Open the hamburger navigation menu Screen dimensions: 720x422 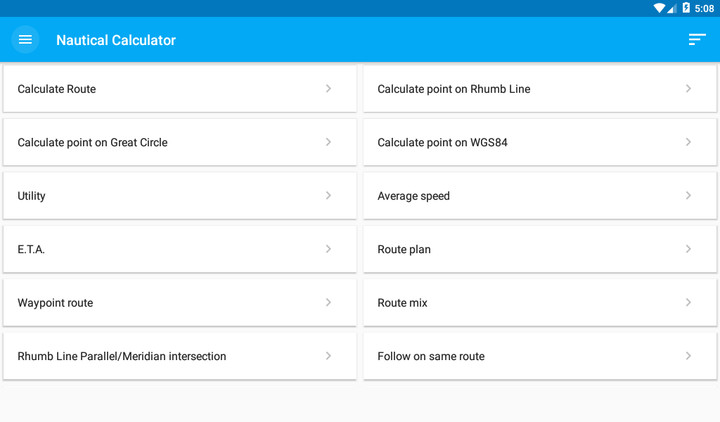(25, 40)
